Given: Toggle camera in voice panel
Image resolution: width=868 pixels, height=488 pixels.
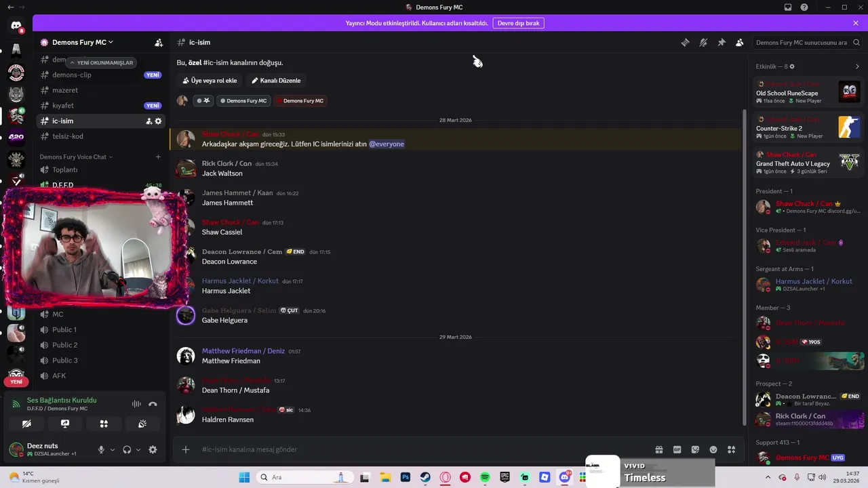Looking at the screenshot, I should 26,424.
